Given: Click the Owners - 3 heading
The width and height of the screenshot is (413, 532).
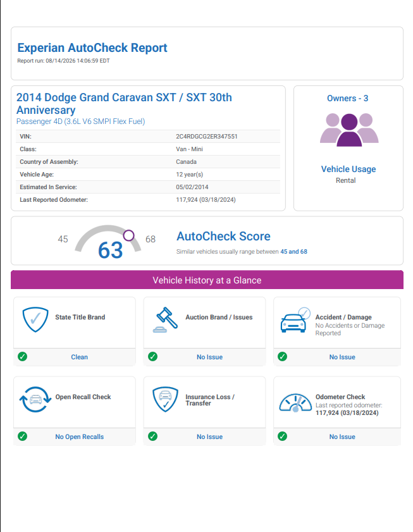Looking at the screenshot, I should coord(347,99).
